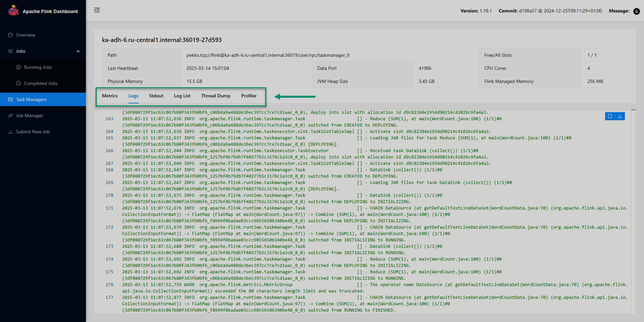Click the task manager ID heading ka-adh-6.ru-central1.internal:36019-27d593
The image size is (644, 322).
pos(162,40)
